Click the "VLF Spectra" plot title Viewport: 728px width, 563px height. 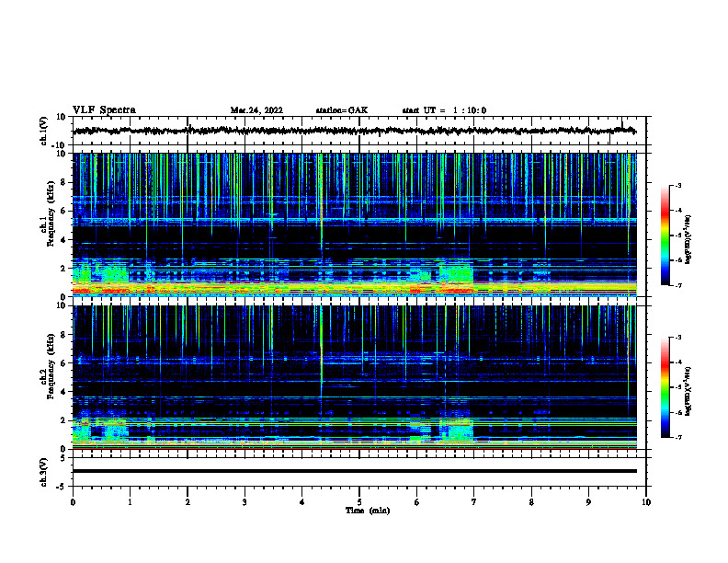[x=104, y=110]
